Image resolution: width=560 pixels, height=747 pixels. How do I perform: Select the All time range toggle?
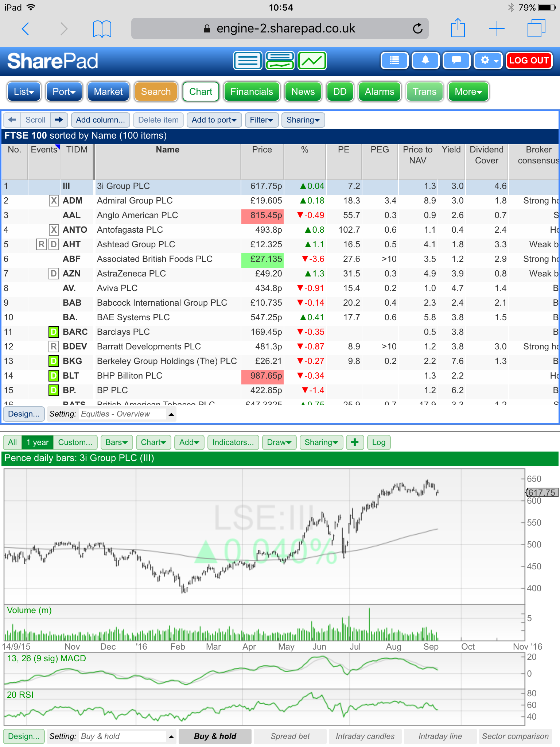click(12, 442)
